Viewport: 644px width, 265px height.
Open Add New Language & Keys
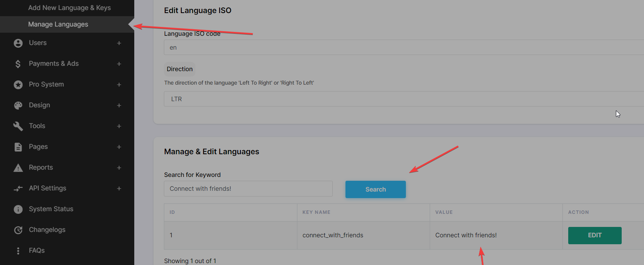coord(69,8)
